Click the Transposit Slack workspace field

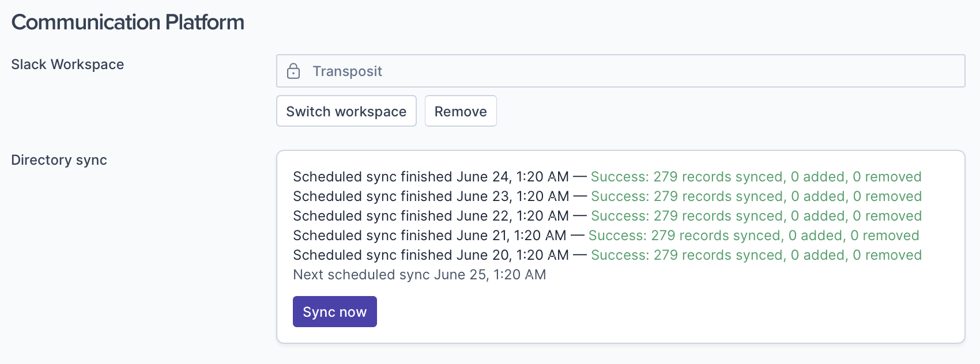click(x=620, y=71)
